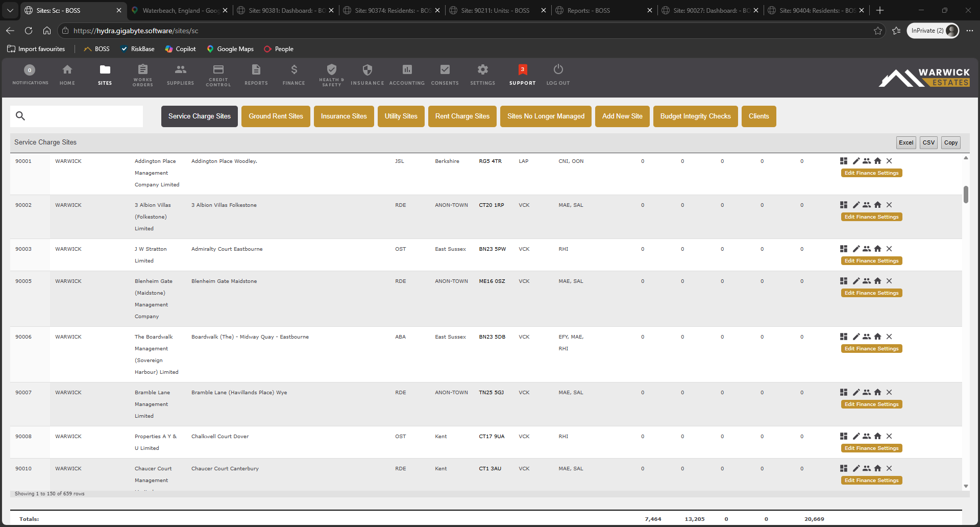Open the Google Maps bookmark

(230, 49)
